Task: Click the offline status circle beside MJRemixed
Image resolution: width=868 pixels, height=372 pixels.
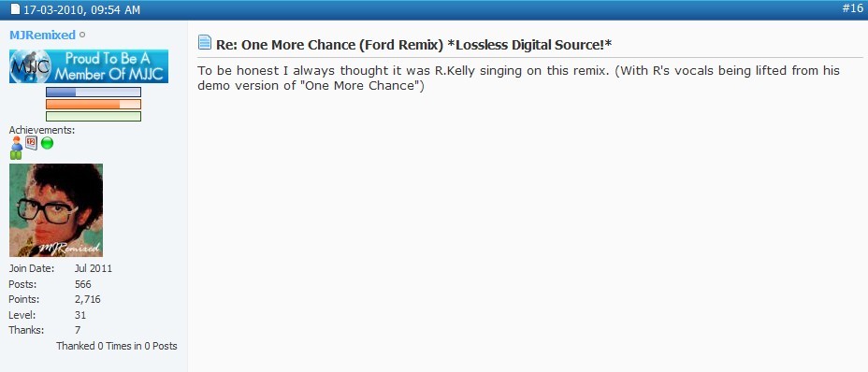Action: tap(82, 35)
